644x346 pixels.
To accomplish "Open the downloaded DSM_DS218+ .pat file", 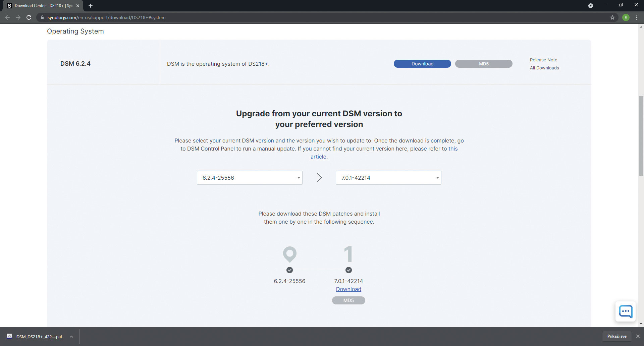I will 35,337.
